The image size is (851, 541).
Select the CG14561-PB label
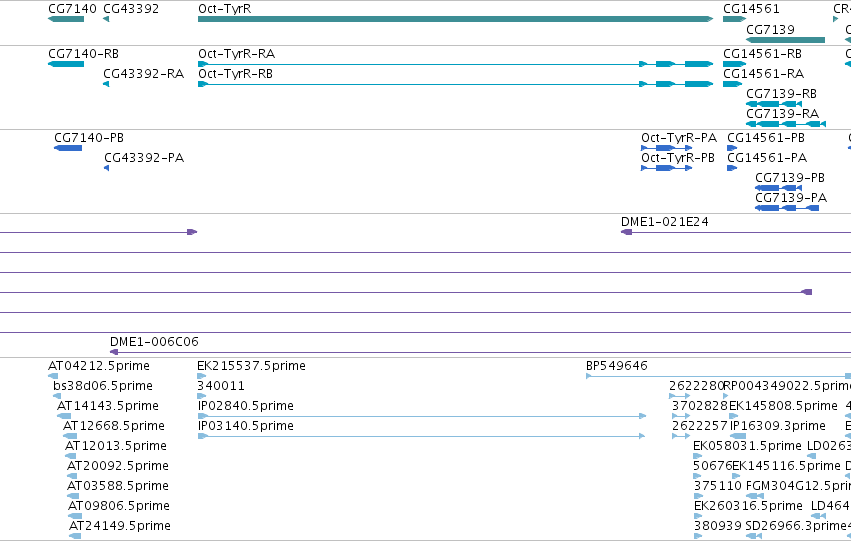766,138
